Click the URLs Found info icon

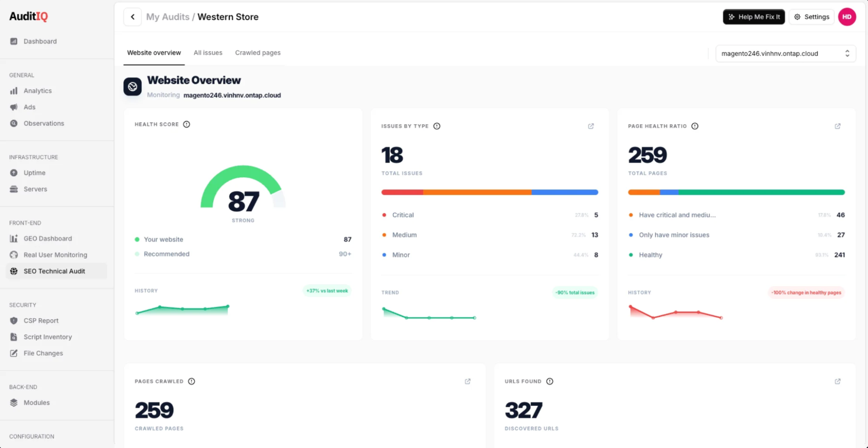550,382
